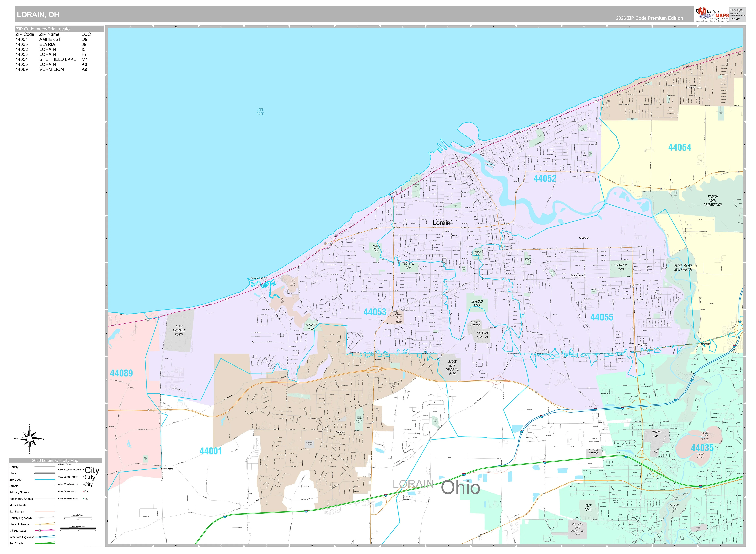
Task: Click the VALLEY OF THE EAGLES label
Action: point(704,436)
